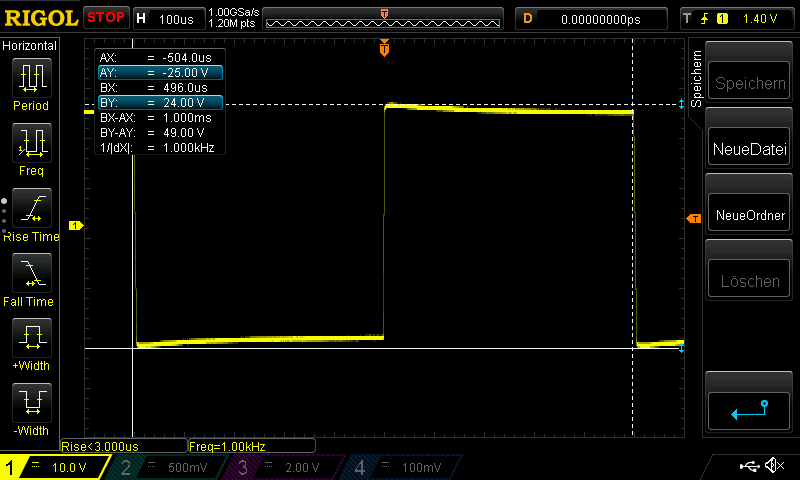Click the memory depth 1.20M pts readout
The width and height of the screenshot is (800, 480).
tap(232, 23)
